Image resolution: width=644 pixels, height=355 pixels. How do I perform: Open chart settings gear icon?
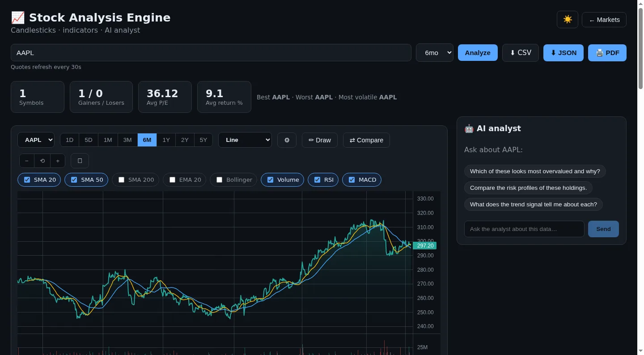[287, 140]
